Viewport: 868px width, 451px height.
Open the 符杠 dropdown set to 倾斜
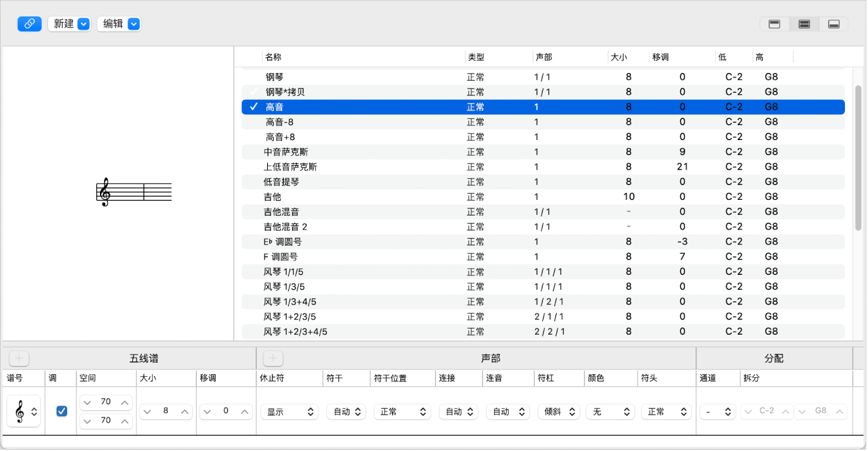tap(559, 411)
